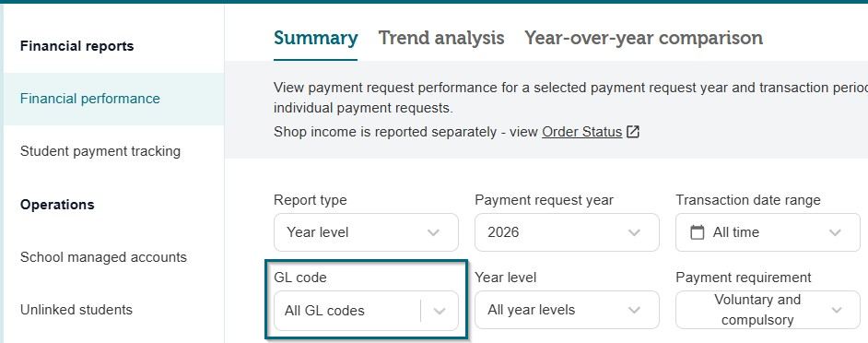Open the All year levels dropdown

(567, 310)
